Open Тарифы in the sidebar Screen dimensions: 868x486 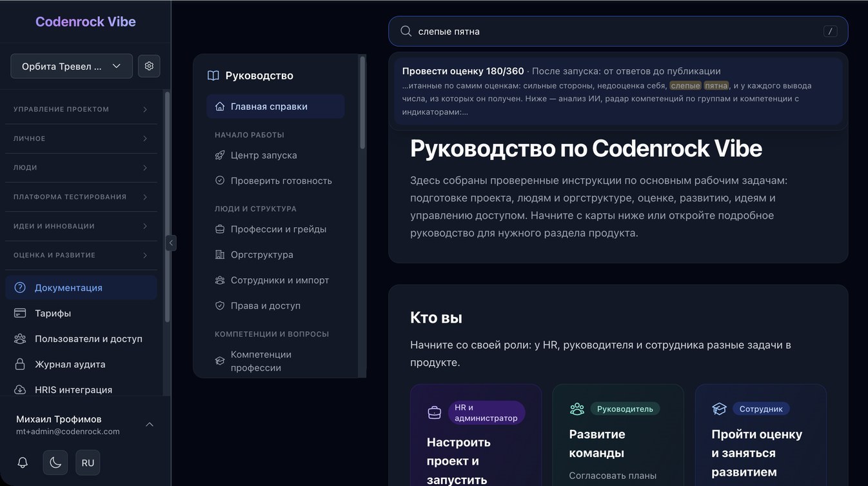point(81,313)
